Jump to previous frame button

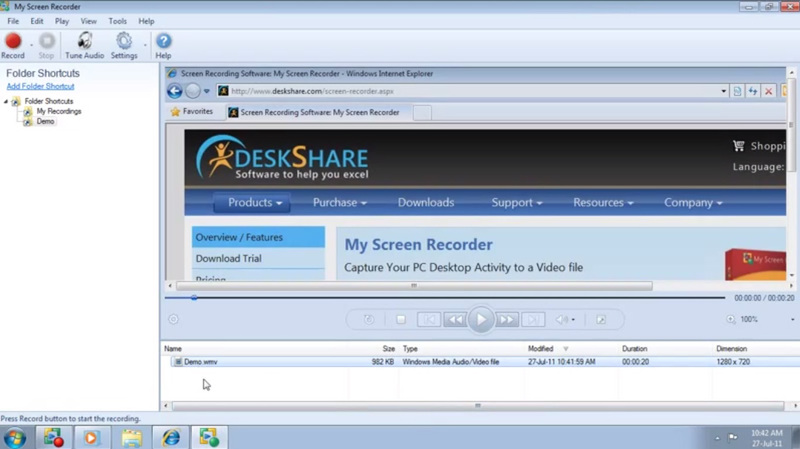tap(429, 319)
